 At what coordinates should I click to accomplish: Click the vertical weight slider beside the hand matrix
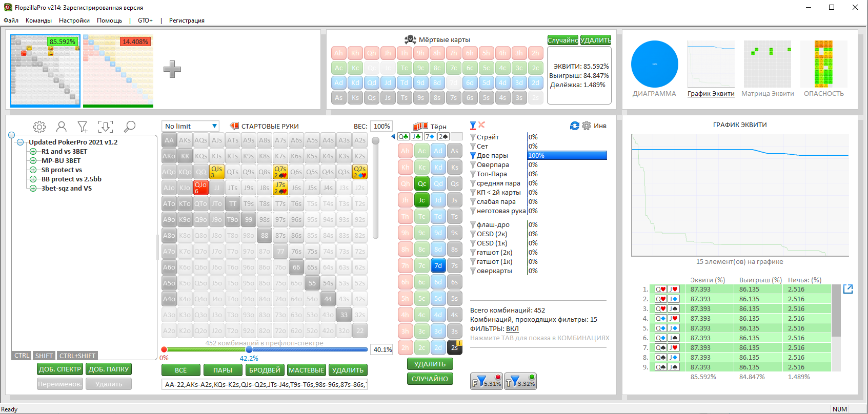pyautogui.click(x=376, y=140)
